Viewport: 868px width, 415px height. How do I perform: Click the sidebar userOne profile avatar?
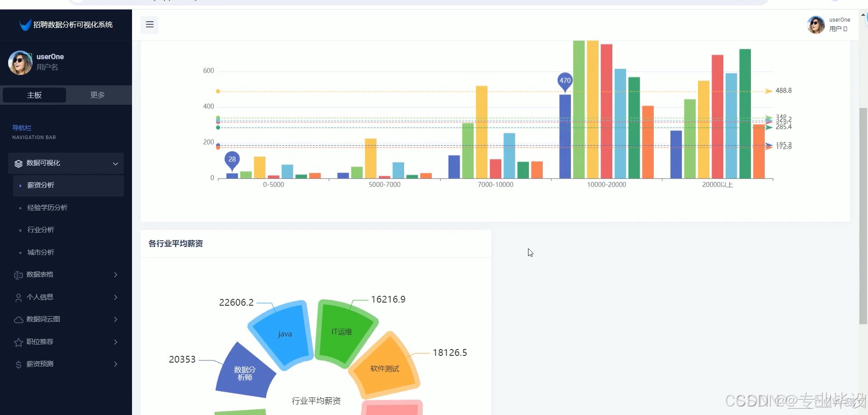(20, 62)
